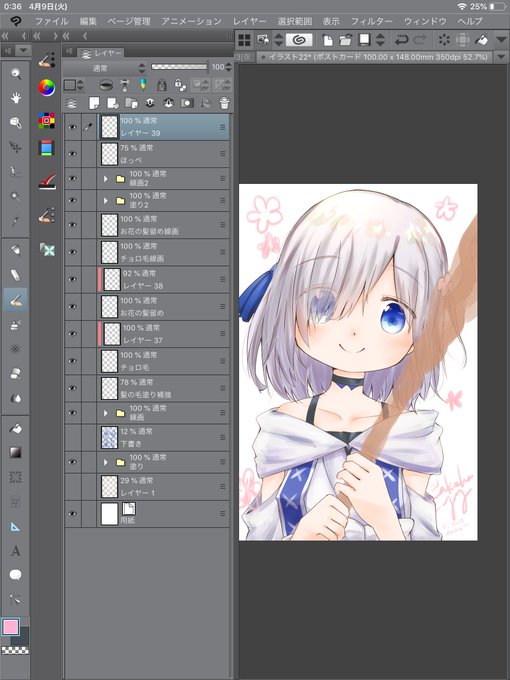Open file using folder icon

pos(346,40)
